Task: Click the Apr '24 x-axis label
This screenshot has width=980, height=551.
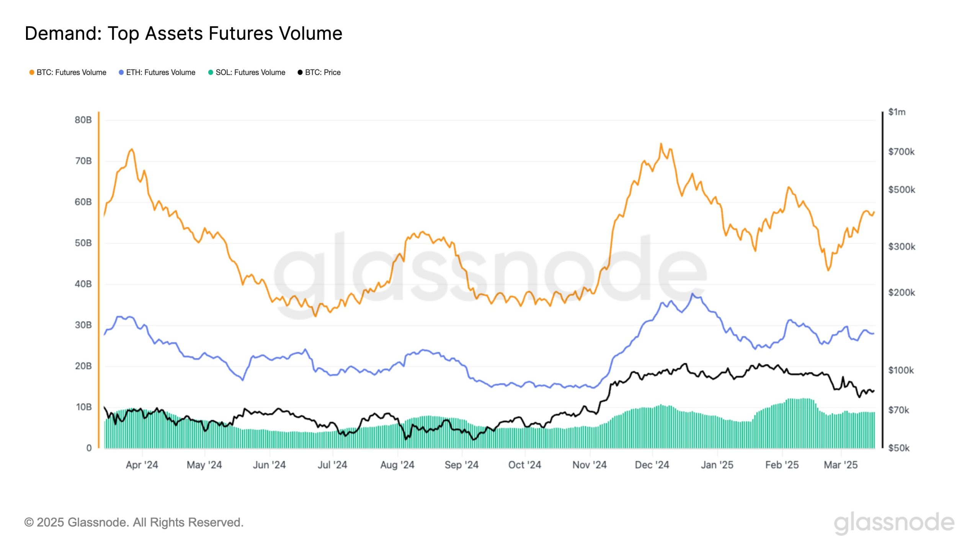Action: pyautogui.click(x=142, y=465)
